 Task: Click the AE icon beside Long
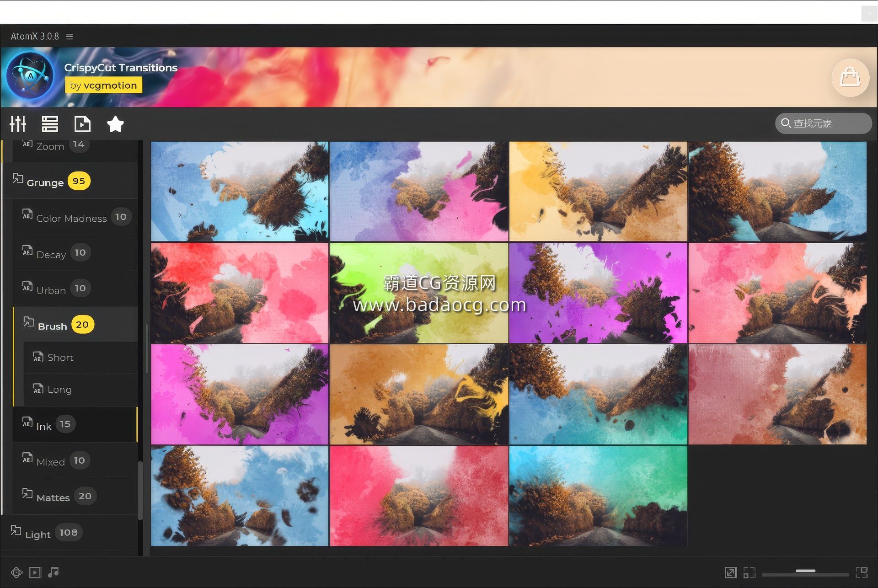pos(38,389)
